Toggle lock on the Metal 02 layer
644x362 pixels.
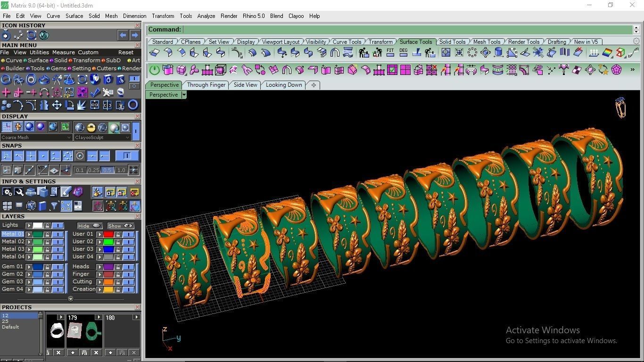click(x=47, y=242)
